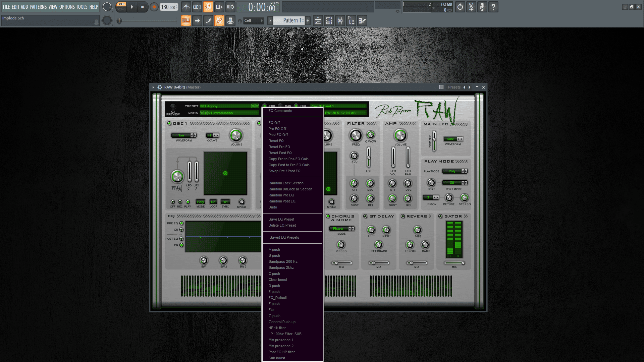
Task: Toggle the arrow auto-scroll button
Action: tap(197, 21)
